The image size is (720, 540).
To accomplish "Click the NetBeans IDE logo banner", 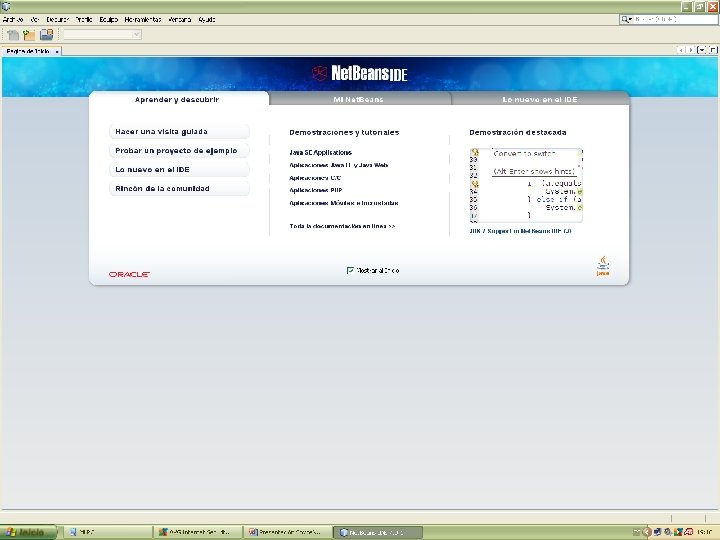I will click(360, 73).
